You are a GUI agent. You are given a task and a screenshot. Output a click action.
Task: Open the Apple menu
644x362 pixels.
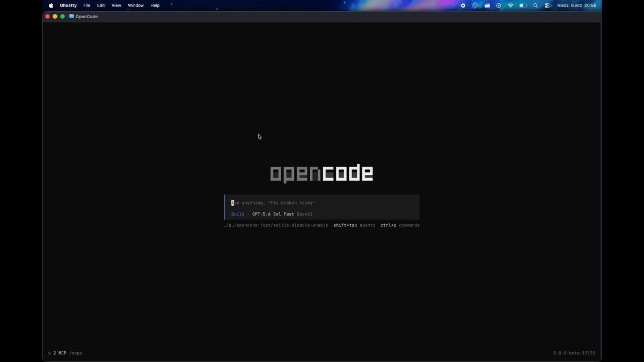click(51, 5)
